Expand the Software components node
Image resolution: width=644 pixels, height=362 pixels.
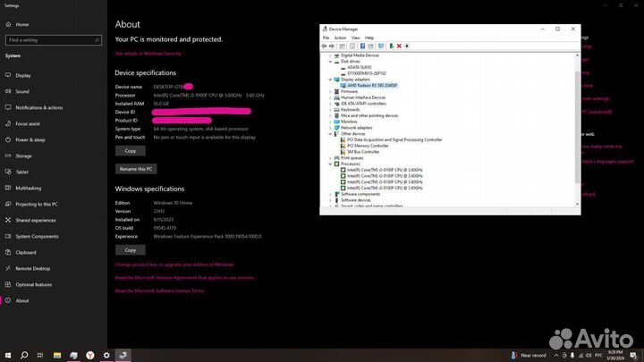tap(330, 194)
